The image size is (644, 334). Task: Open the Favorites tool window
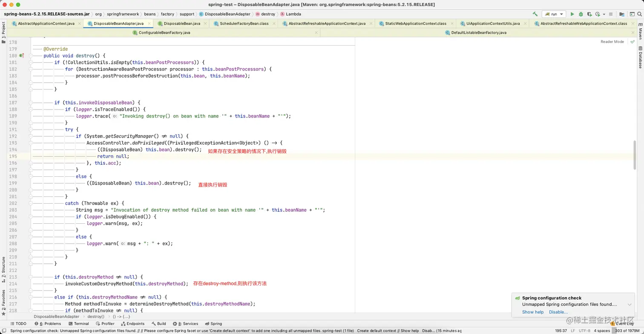click(x=3, y=302)
